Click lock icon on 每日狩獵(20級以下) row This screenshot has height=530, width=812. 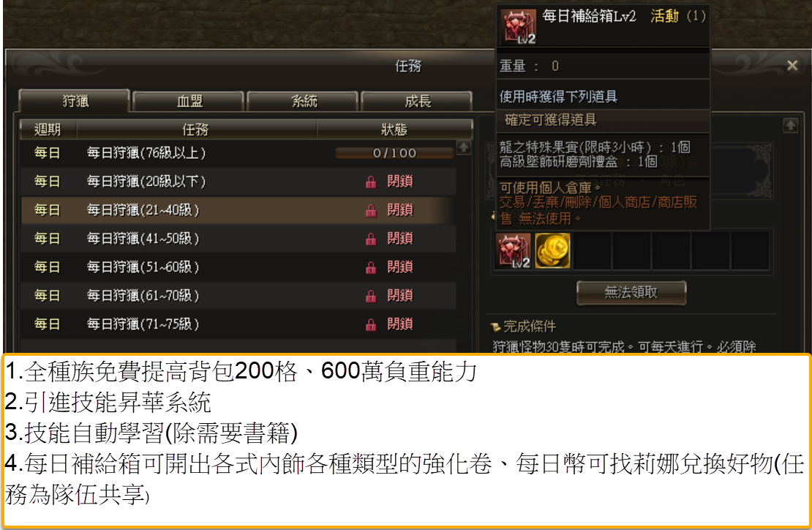click(x=371, y=182)
